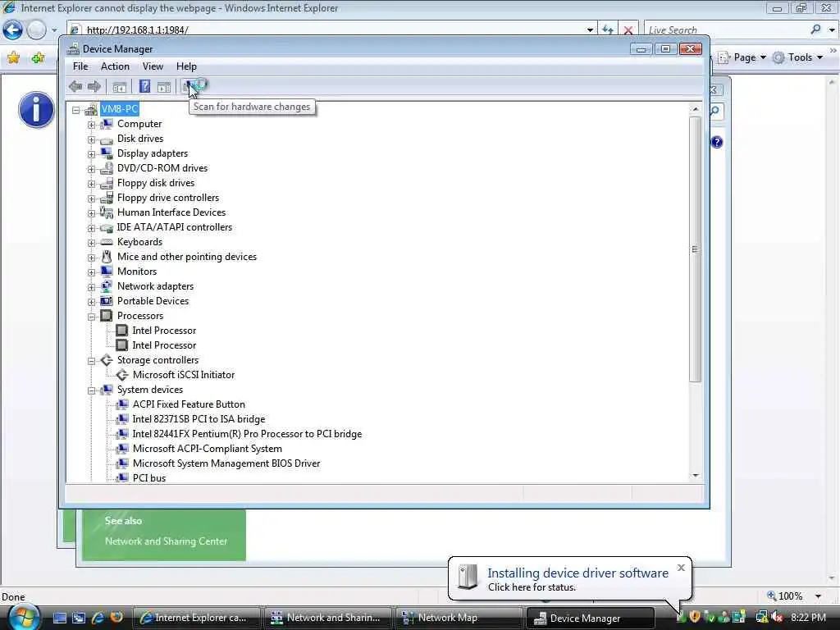Click the Show/Hide Action Pane toolbar icon
Screen dimensions: 840x630
pos(164,87)
